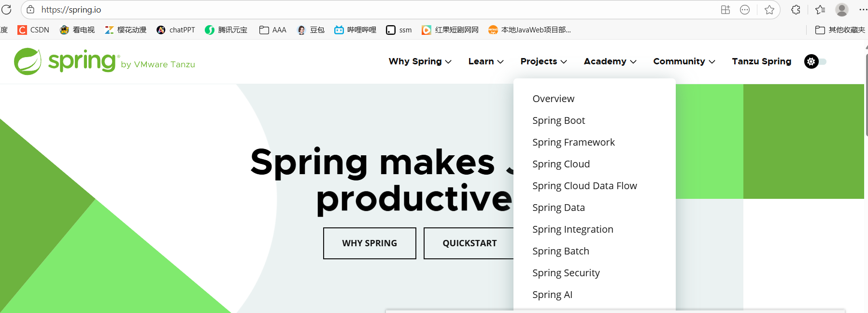
Task: Expand the Academy menu
Action: click(610, 61)
